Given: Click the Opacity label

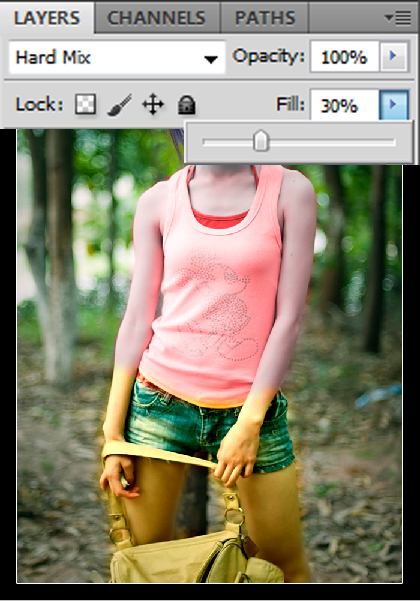Looking at the screenshot, I should coord(269,56).
